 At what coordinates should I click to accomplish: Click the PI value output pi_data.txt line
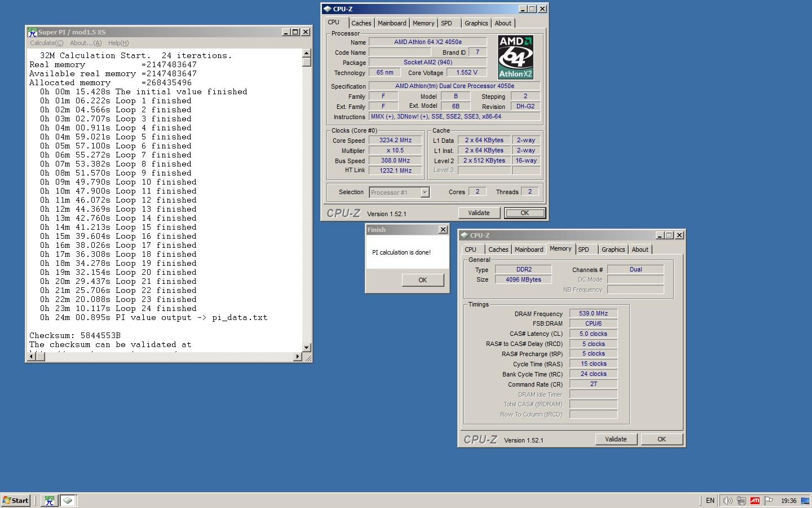(153, 317)
